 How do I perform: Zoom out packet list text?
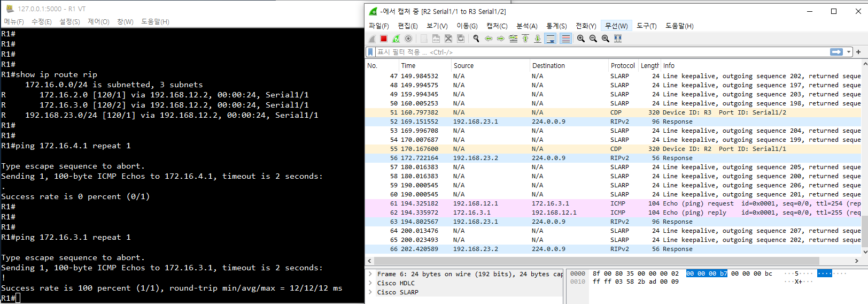point(593,39)
